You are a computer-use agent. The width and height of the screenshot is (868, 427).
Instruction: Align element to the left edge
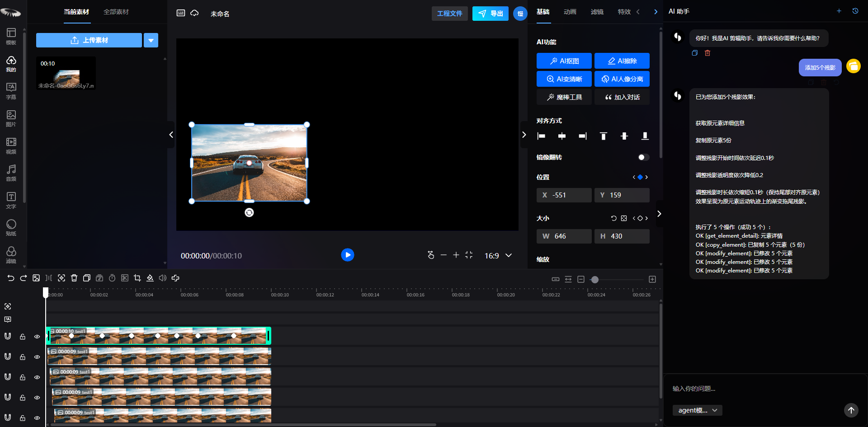(x=541, y=136)
